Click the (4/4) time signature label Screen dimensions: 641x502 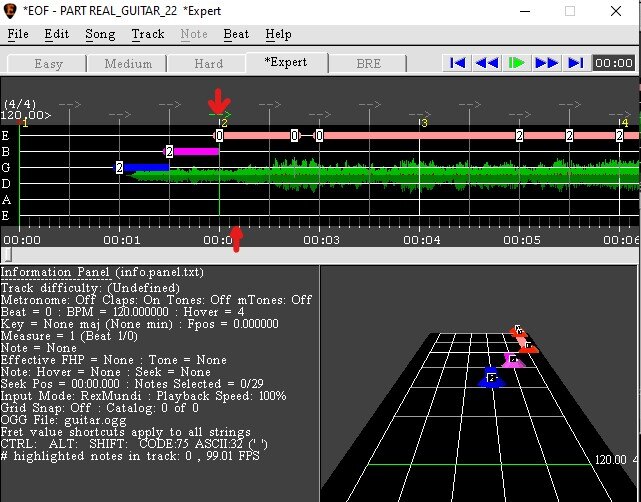point(20,104)
